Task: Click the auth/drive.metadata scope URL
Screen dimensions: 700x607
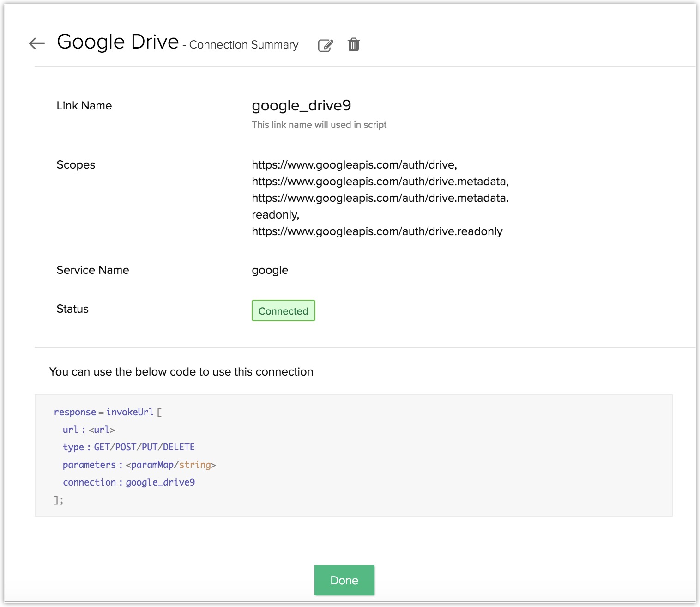Action: (380, 182)
